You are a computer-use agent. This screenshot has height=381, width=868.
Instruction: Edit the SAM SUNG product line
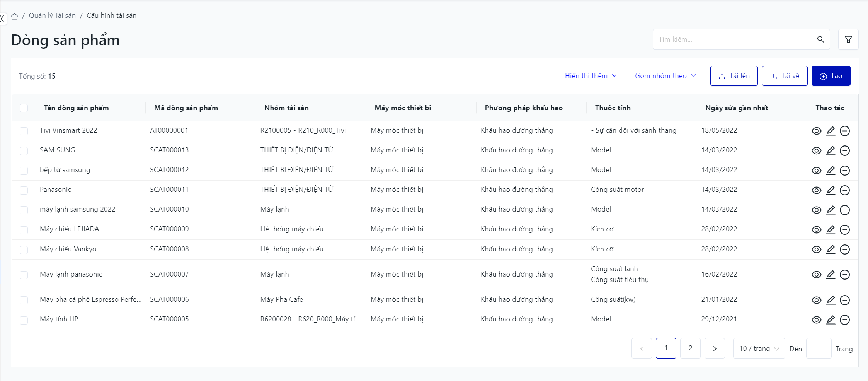831,150
